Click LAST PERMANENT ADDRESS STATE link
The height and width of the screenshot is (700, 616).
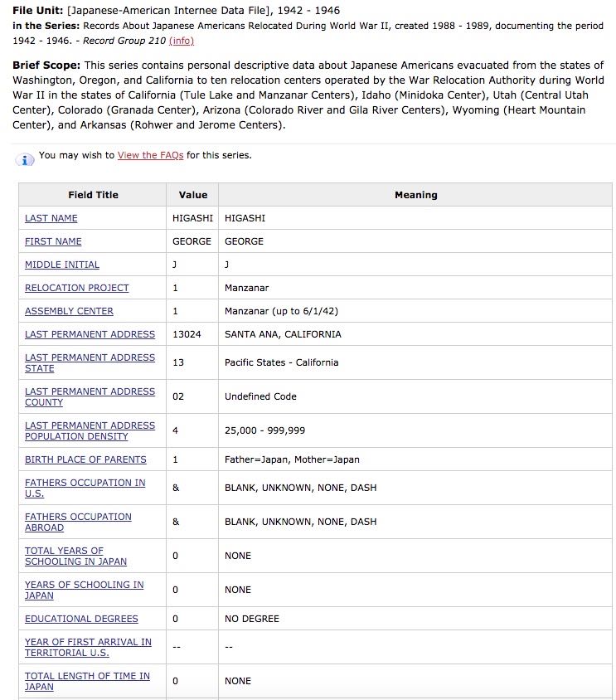(90, 363)
